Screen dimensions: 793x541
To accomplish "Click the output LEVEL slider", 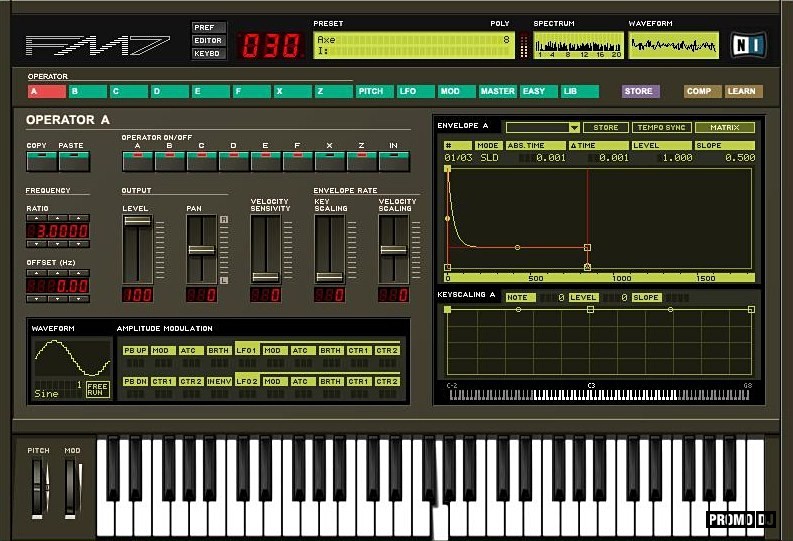I will 138,249.
